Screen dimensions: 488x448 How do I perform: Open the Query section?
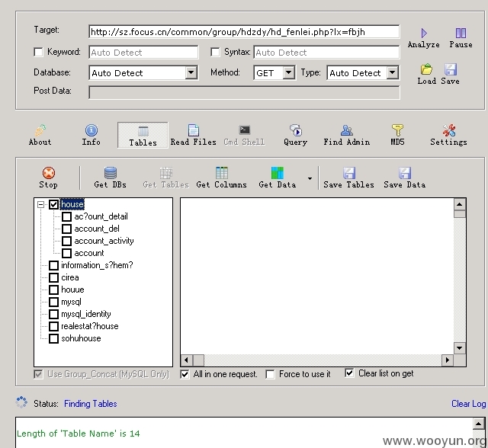click(x=295, y=136)
